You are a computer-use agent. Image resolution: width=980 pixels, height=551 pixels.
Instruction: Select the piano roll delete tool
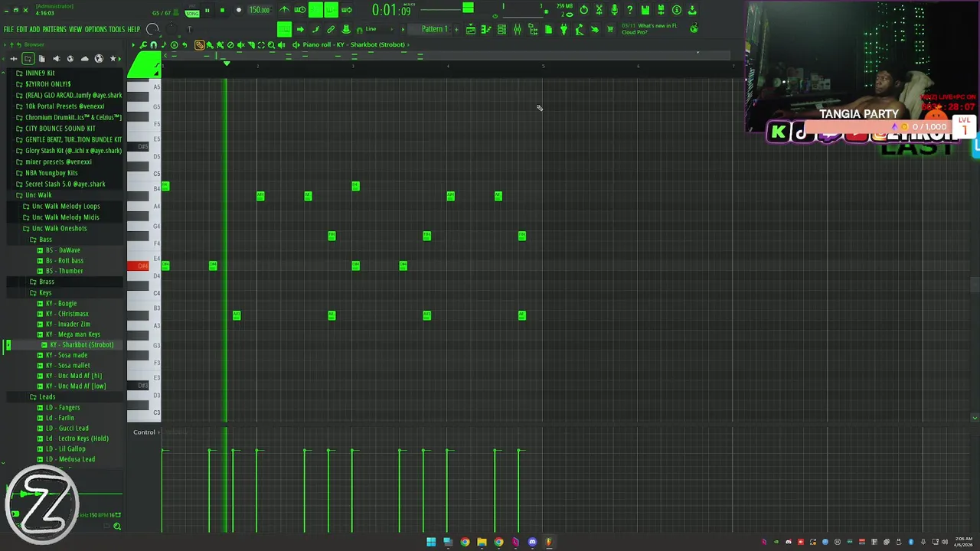(230, 44)
